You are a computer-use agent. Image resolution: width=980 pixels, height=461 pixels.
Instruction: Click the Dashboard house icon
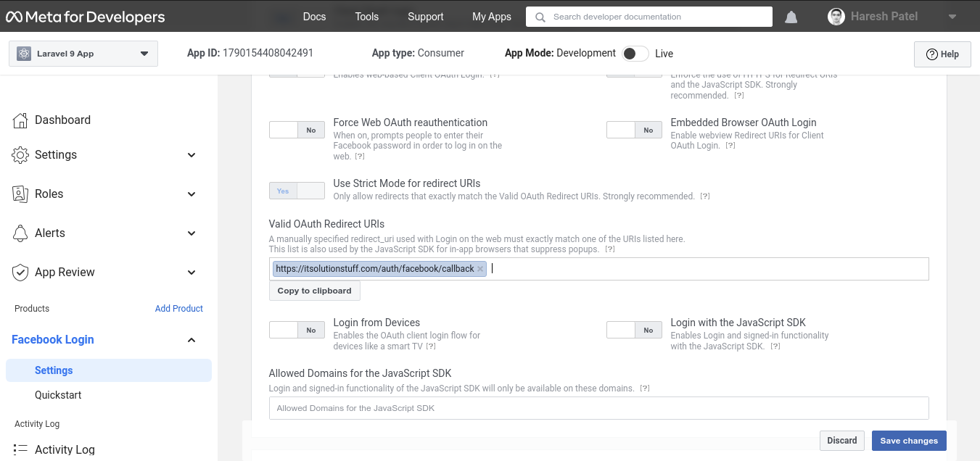[20, 120]
